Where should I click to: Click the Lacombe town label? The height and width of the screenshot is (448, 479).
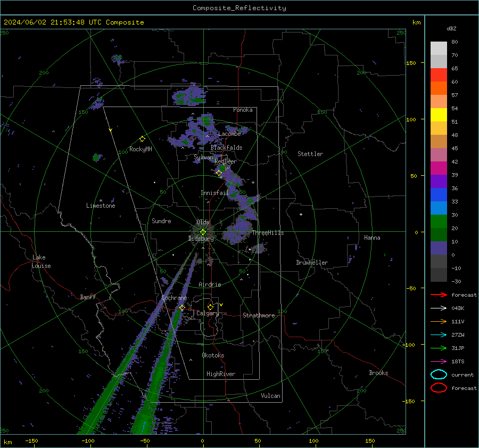coord(229,134)
